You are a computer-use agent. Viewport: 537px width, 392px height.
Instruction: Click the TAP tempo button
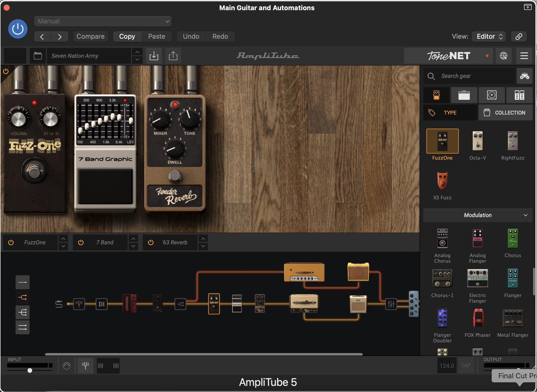click(466, 366)
